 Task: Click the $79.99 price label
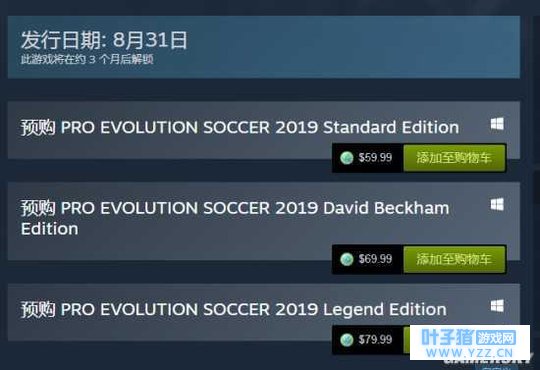point(375,340)
